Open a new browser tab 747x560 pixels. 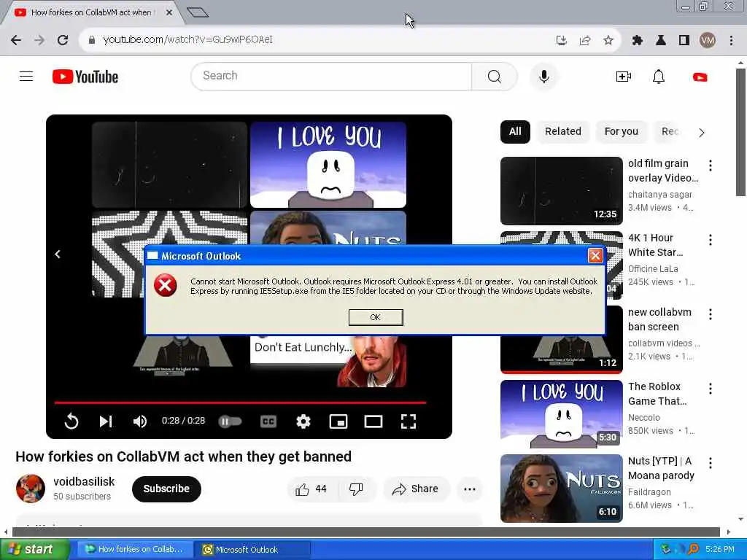198,12
